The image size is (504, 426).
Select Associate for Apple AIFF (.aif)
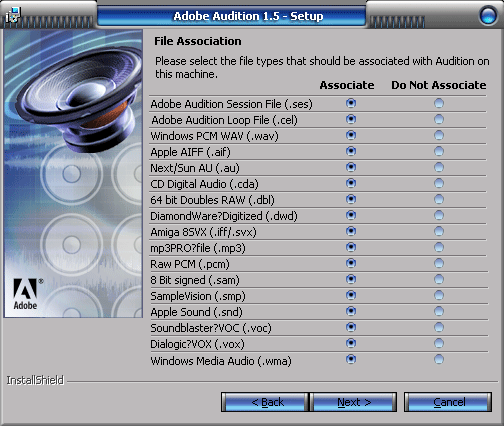351,151
